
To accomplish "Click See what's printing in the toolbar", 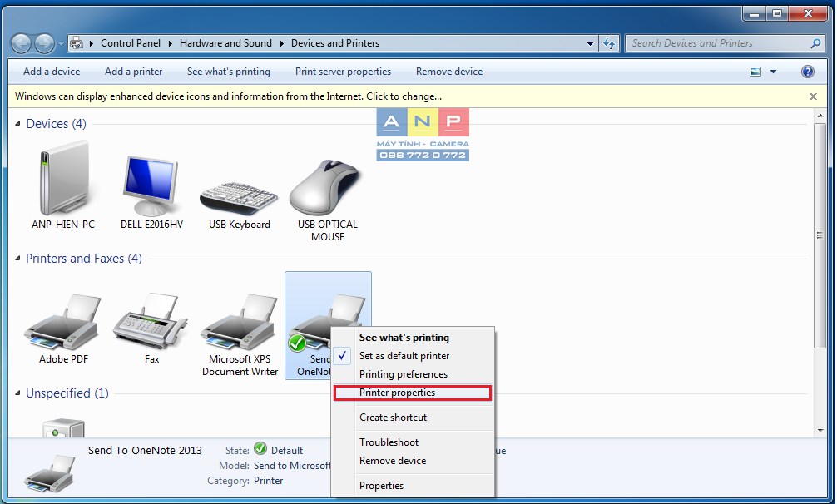I will (x=229, y=72).
